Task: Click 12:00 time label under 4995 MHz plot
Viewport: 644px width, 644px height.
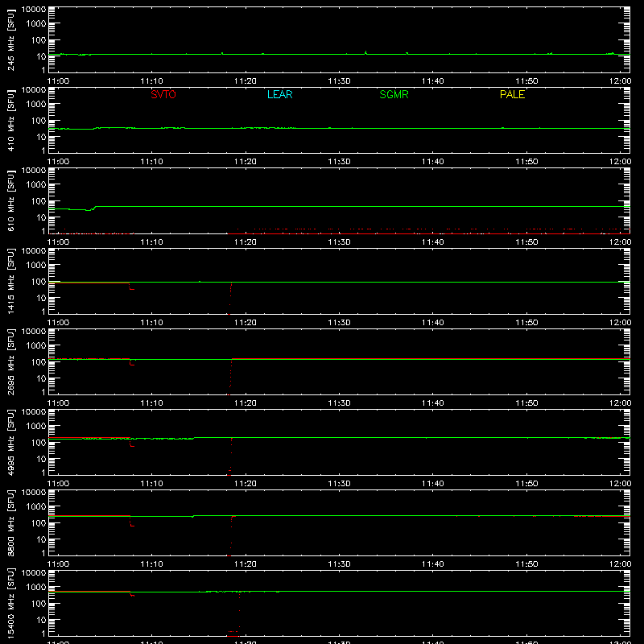Action: (x=620, y=484)
